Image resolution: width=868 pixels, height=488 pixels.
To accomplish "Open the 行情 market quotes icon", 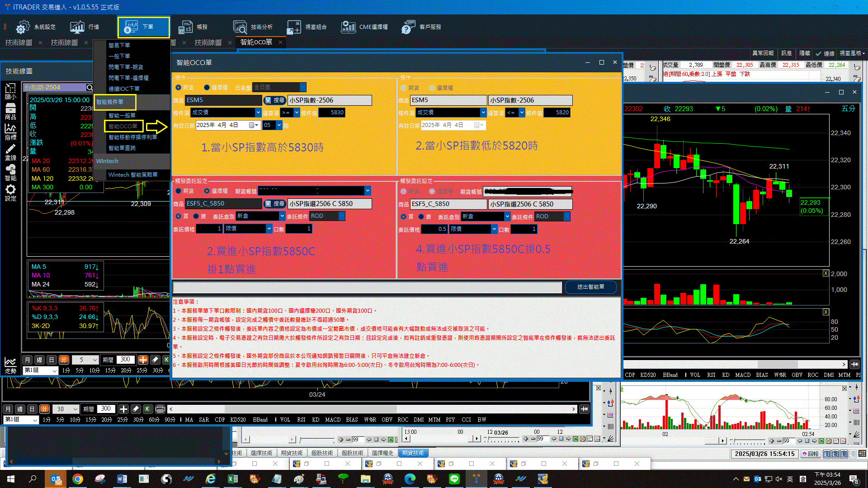I will 77,27.
